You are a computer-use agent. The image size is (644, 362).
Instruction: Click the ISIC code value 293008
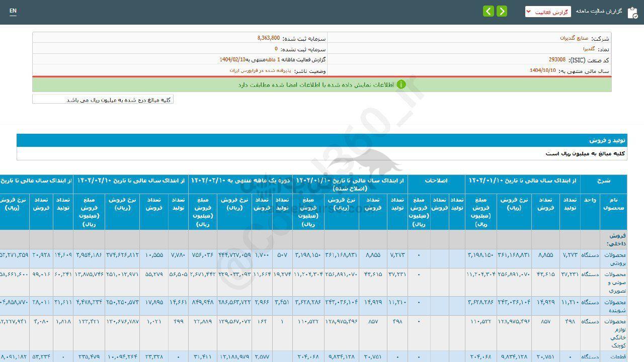(557, 59)
